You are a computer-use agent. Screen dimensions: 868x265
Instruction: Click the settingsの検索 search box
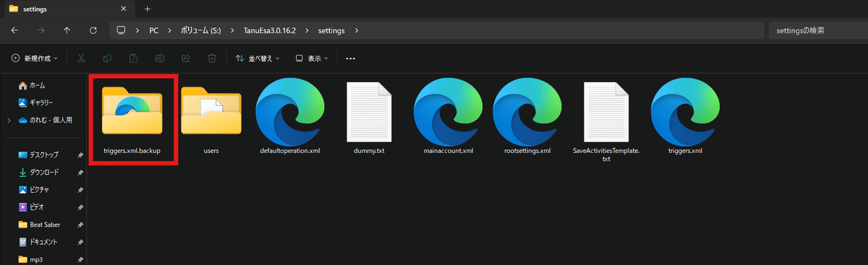815,31
